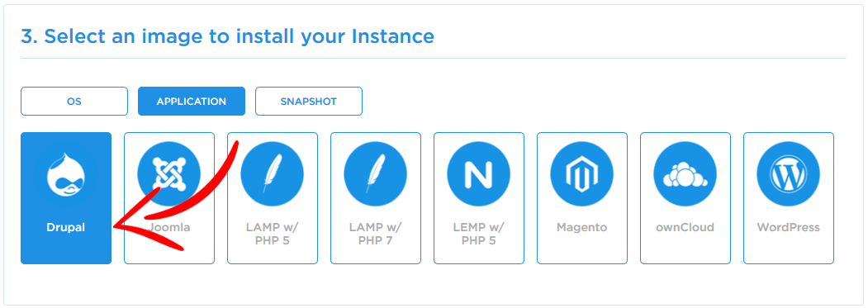Screen dimensions: 868x308
Task: Choose the LAMP w/ PHP 7 feather icon
Action: [x=375, y=173]
